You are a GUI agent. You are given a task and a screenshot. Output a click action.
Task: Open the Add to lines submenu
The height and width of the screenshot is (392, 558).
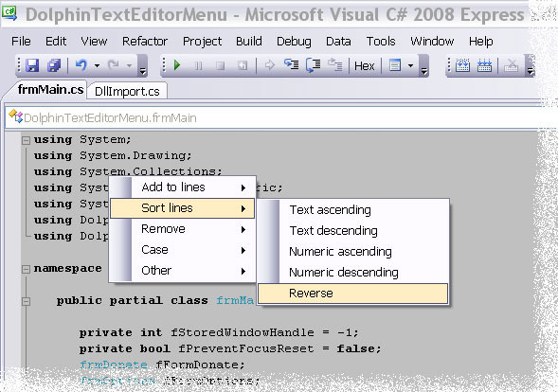point(183,187)
